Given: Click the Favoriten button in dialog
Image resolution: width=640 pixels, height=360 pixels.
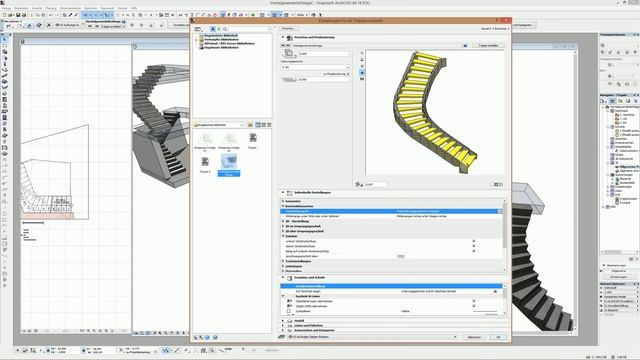Looking at the screenshot, I should point(288,29).
